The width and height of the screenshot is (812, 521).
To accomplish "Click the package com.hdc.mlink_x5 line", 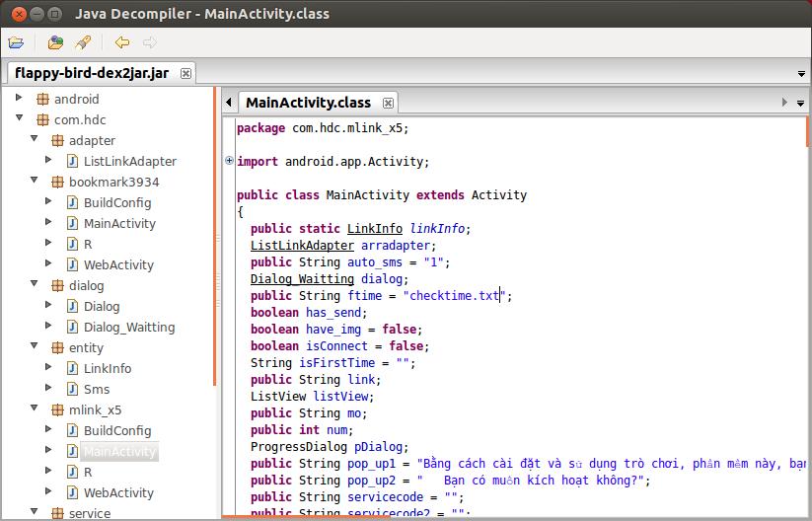I will tap(323, 128).
